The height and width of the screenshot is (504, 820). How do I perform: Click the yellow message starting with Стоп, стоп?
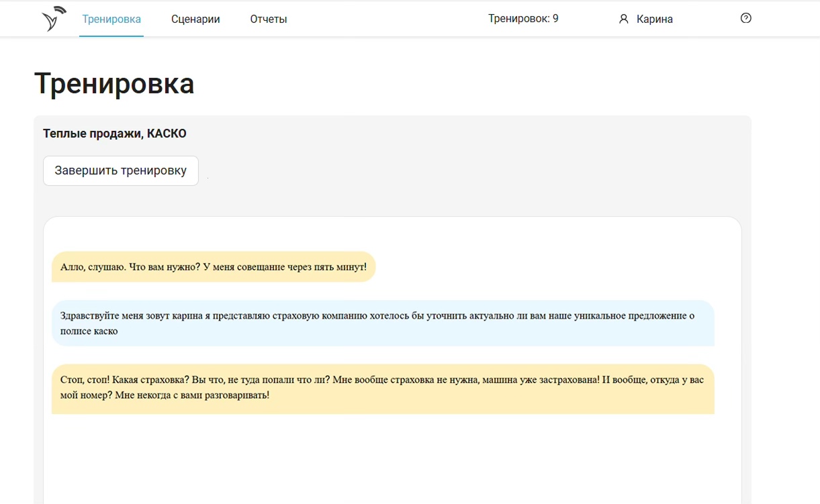pyautogui.click(x=383, y=389)
